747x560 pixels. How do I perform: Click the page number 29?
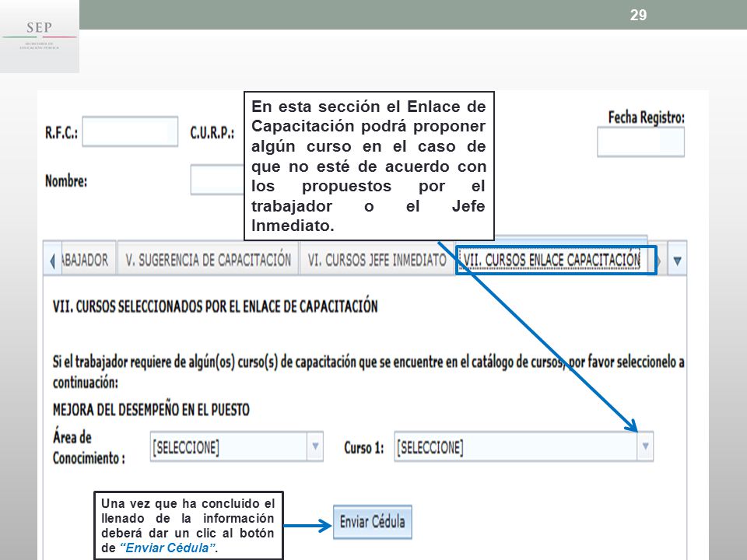pos(638,16)
